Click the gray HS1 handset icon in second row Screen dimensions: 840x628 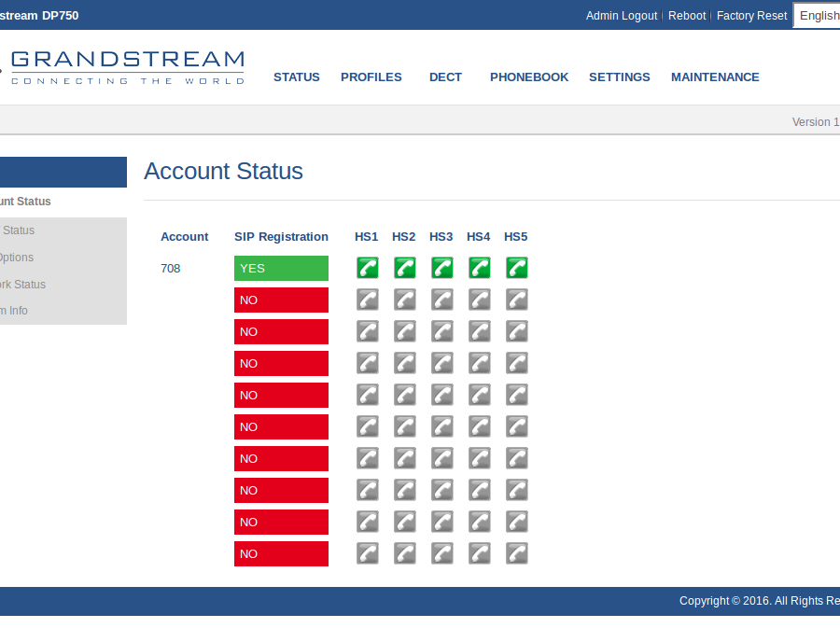tap(368, 300)
